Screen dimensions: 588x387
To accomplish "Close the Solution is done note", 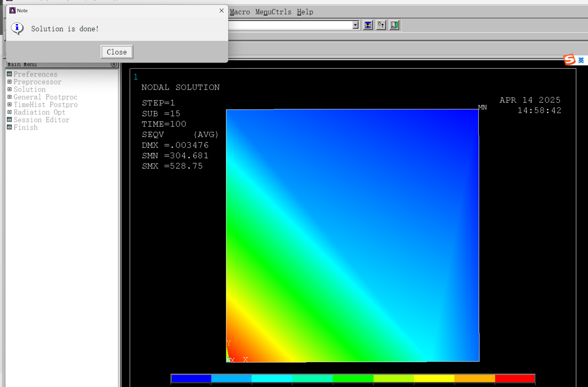I will pyautogui.click(x=116, y=52).
